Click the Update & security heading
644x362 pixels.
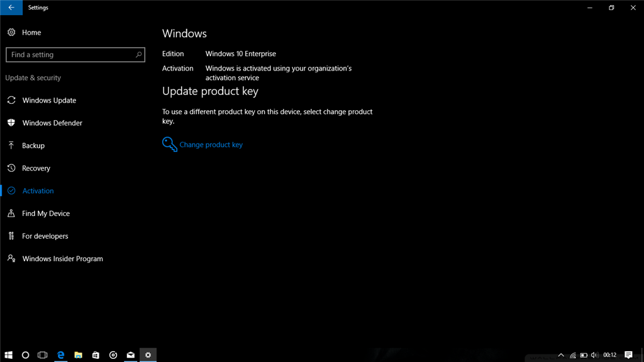click(x=33, y=77)
